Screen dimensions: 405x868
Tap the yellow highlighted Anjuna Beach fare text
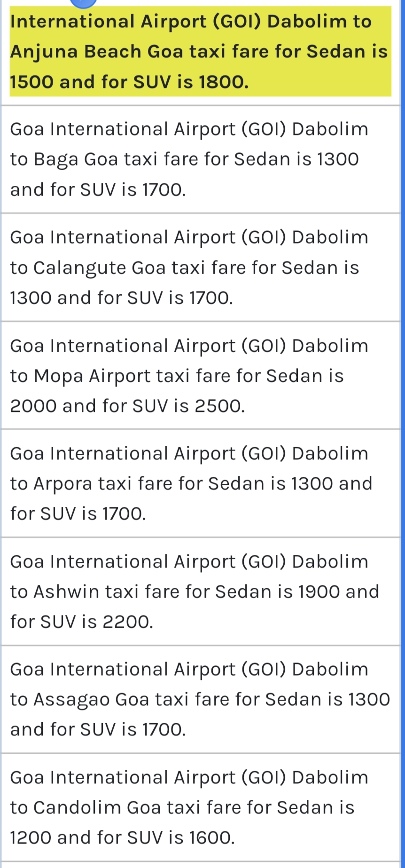200,51
